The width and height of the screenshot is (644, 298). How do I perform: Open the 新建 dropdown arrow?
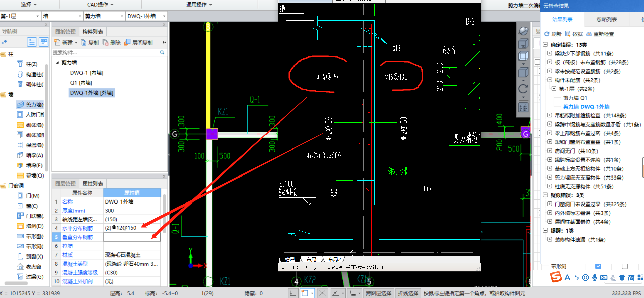pyautogui.click(x=76, y=43)
